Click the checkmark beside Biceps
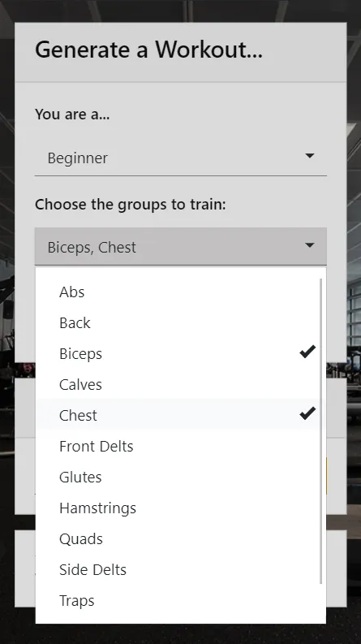 (307, 352)
